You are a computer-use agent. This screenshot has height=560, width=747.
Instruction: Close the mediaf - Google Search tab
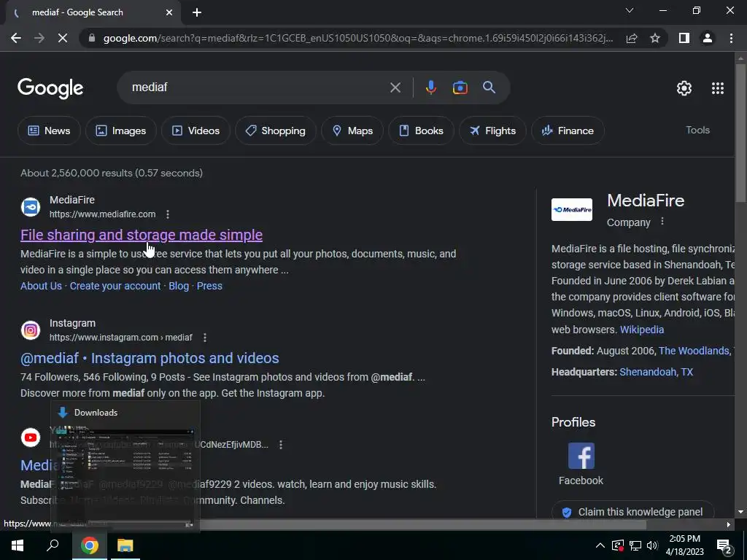(x=169, y=12)
